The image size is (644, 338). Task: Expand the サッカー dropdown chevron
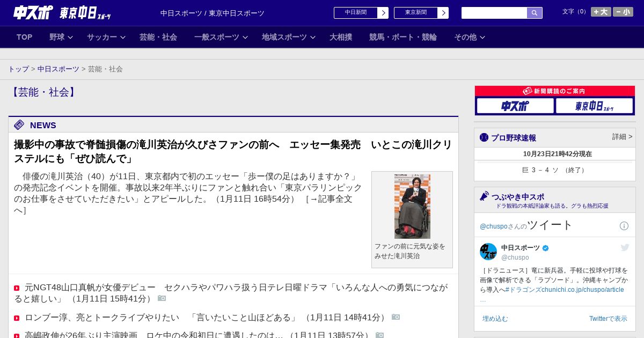(x=123, y=38)
